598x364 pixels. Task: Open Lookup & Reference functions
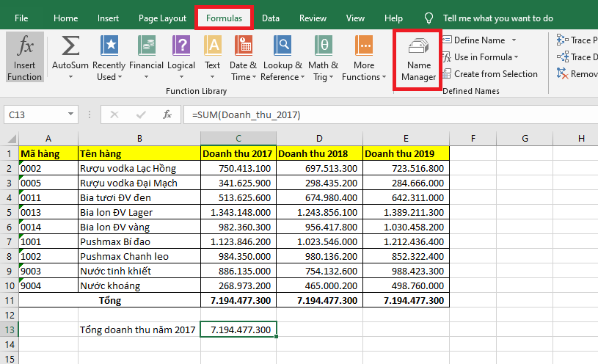point(281,47)
